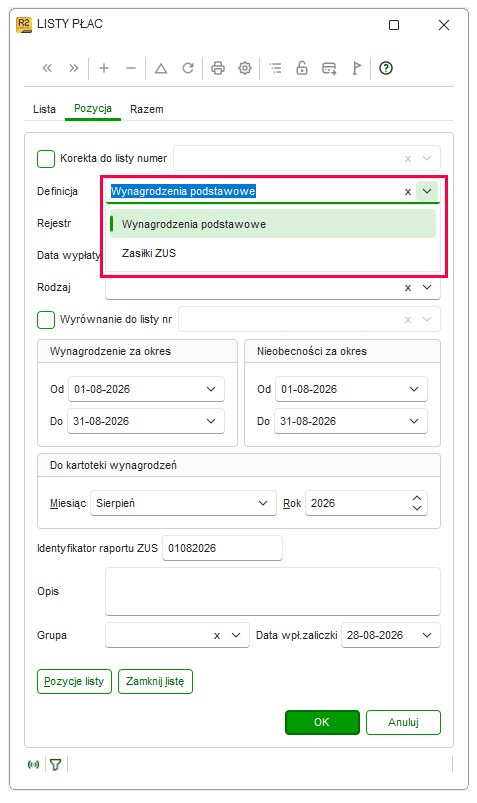Switch to the Lista tab
Viewport: 477px width, 803px height.
pos(45,109)
